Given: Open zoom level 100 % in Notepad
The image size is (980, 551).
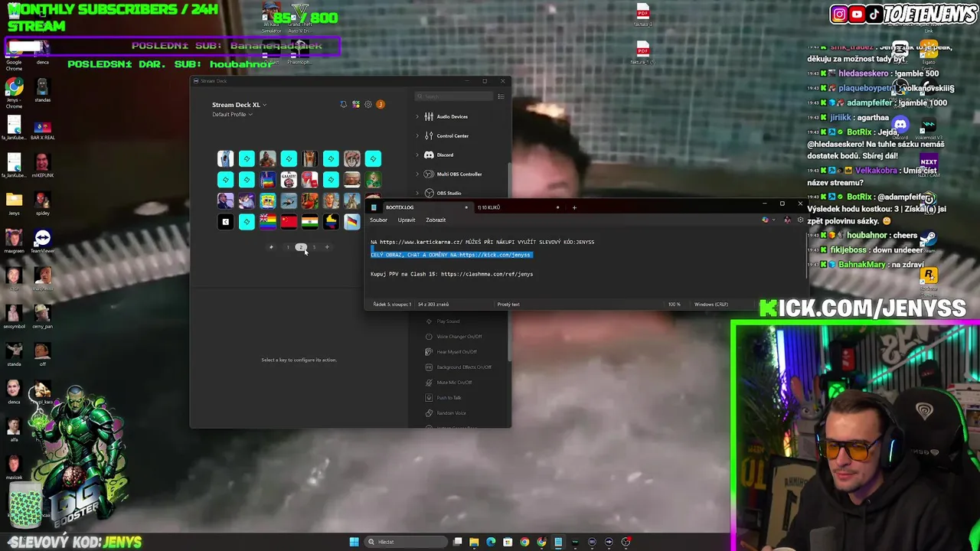Looking at the screenshot, I should point(674,305).
